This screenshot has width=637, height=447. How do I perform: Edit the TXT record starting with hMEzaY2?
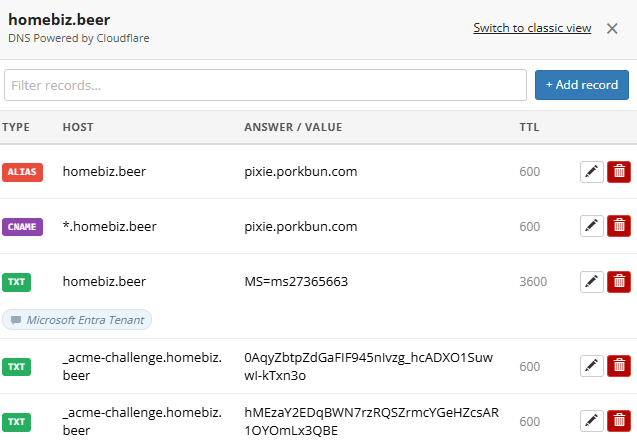click(592, 421)
